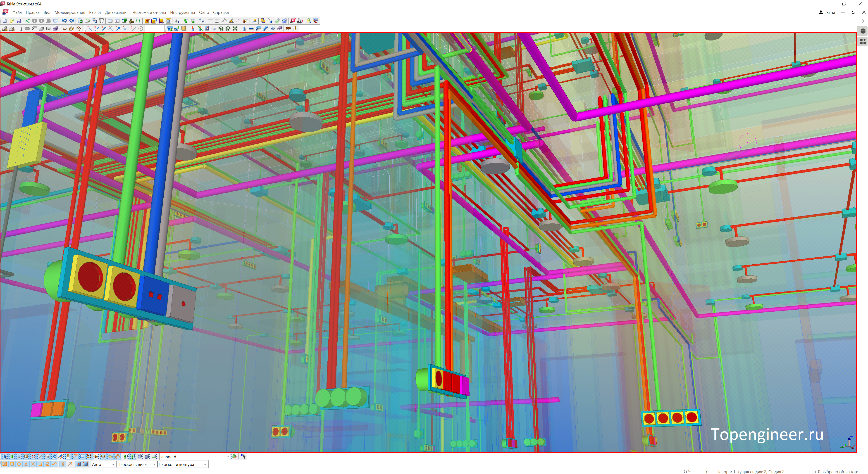
Task: Click the Save model floppy disk icon
Action: pos(19,21)
